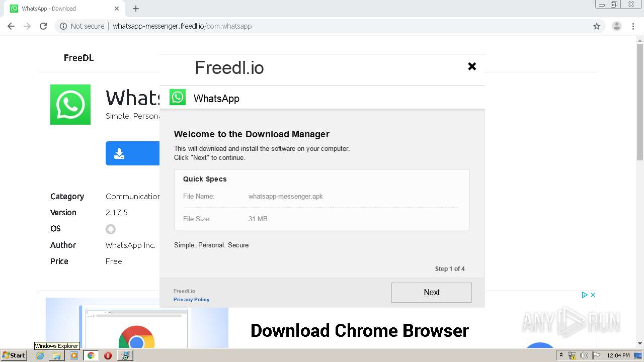Go forward in browser history
This screenshot has height=362, width=644.
coord(27,26)
